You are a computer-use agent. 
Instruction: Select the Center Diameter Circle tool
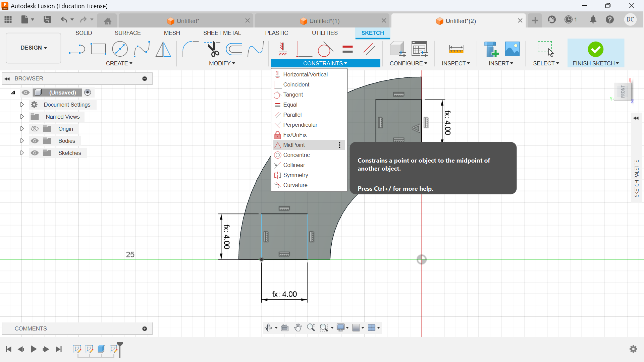point(120,49)
